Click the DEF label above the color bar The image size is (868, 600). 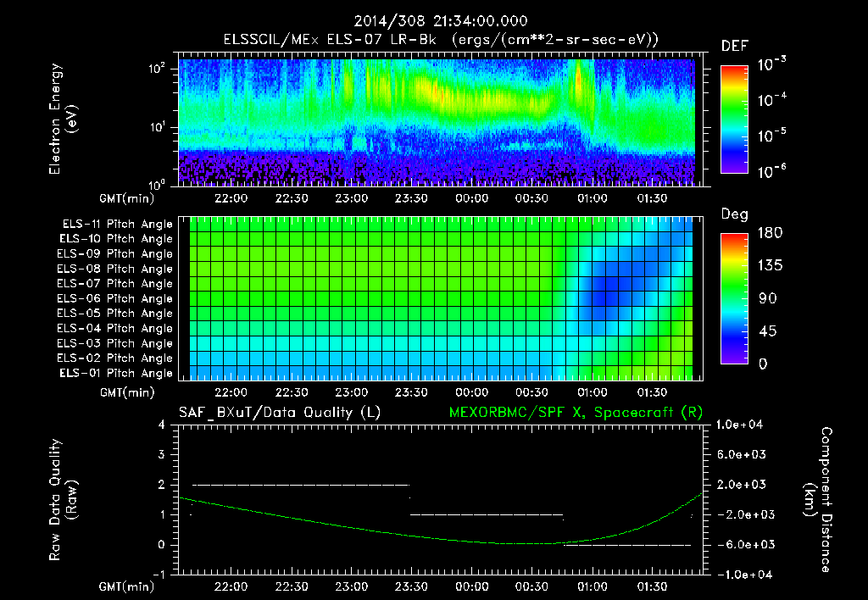(x=735, y=47)
